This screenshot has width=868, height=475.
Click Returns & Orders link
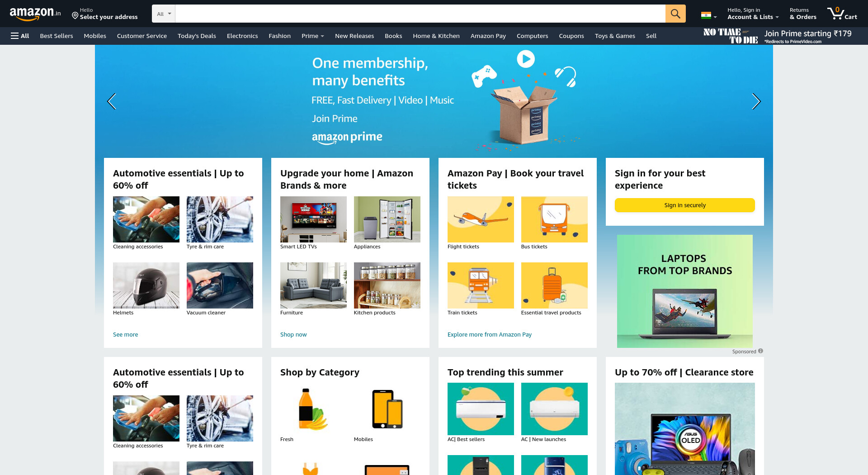tap(803, 14)
